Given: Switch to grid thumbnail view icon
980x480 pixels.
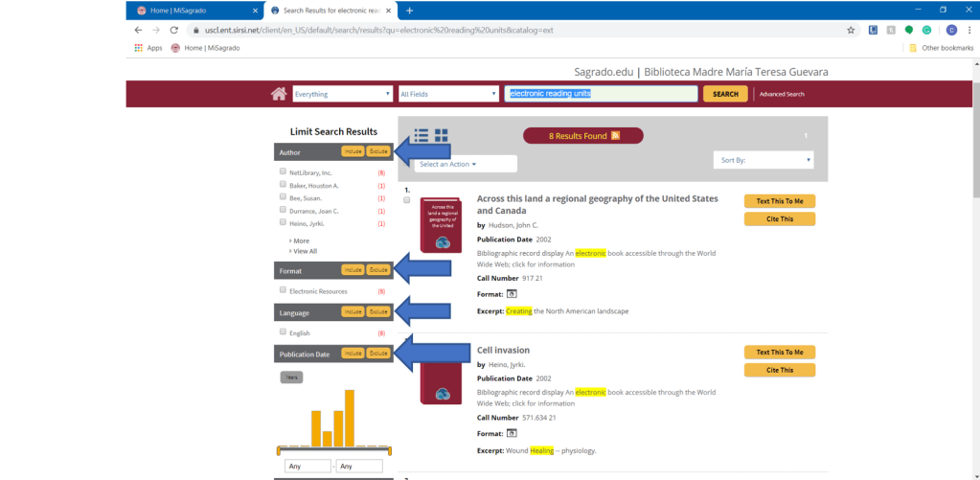Looking at the screenshot, I should click(442, 135).
